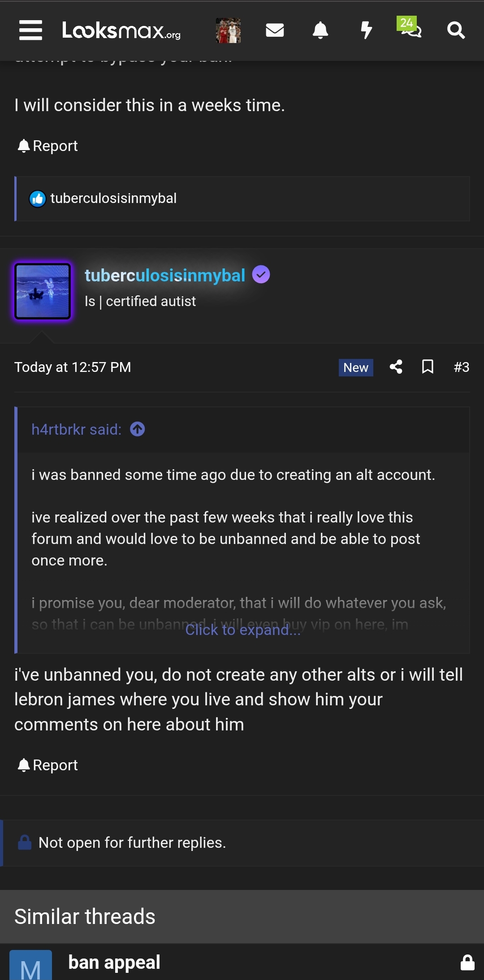Share post #3 using the share icon

tap(396, 367)
